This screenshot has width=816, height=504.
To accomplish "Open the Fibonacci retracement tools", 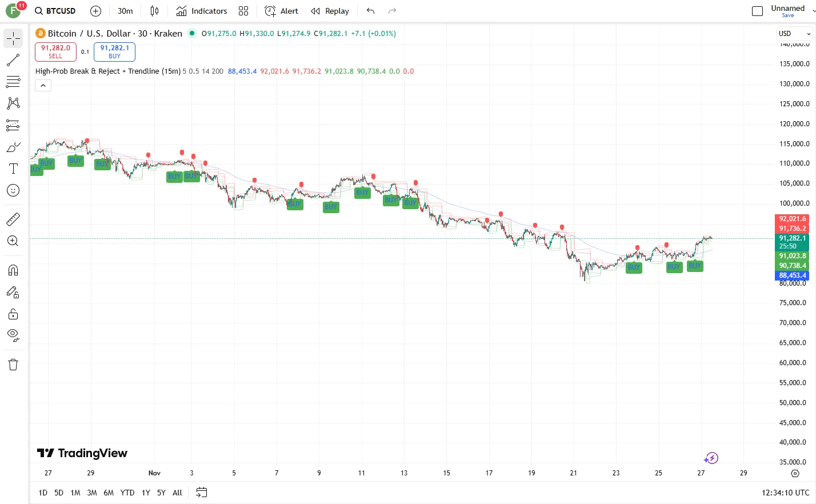I will click(13, 82).
